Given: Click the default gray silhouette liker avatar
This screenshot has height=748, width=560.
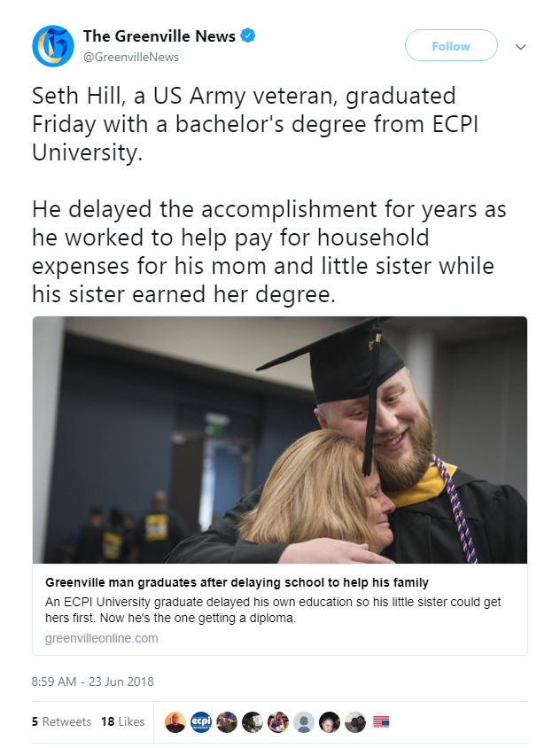Looking at the screenshot, I should coord(304,722).
